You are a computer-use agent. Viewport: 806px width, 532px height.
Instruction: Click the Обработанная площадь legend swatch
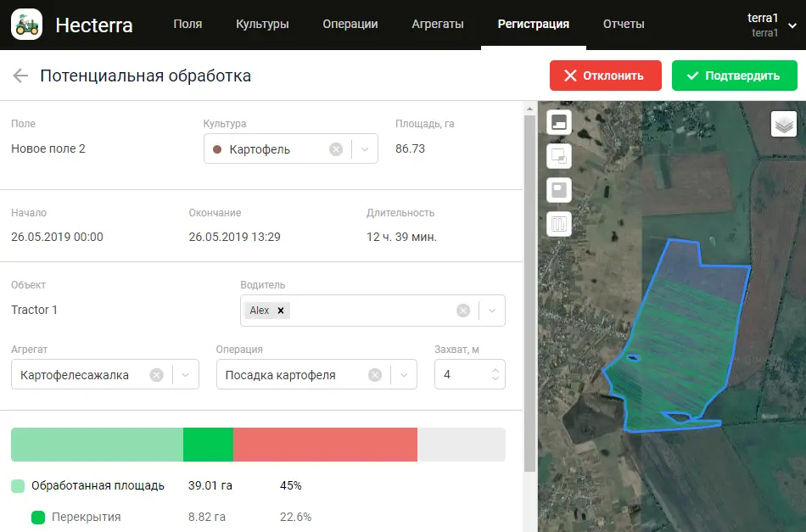click(18, 485)
